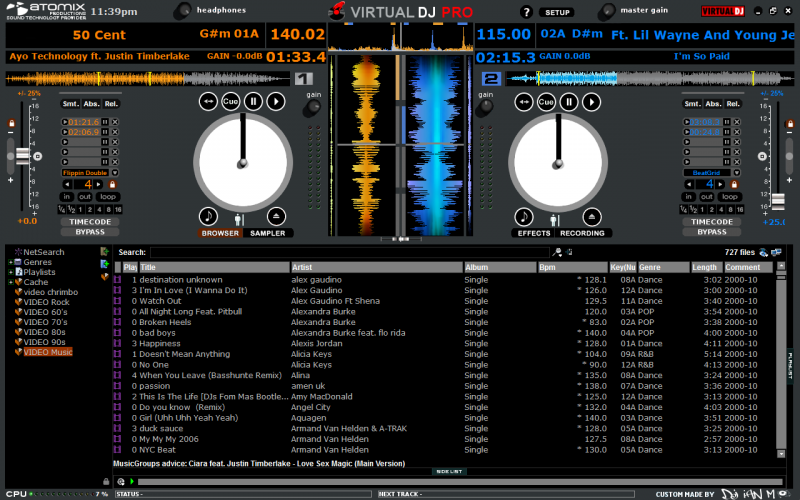Switch to the SAMPLER tab
This screenshot has height=500, width=800.
click(268, 233)
